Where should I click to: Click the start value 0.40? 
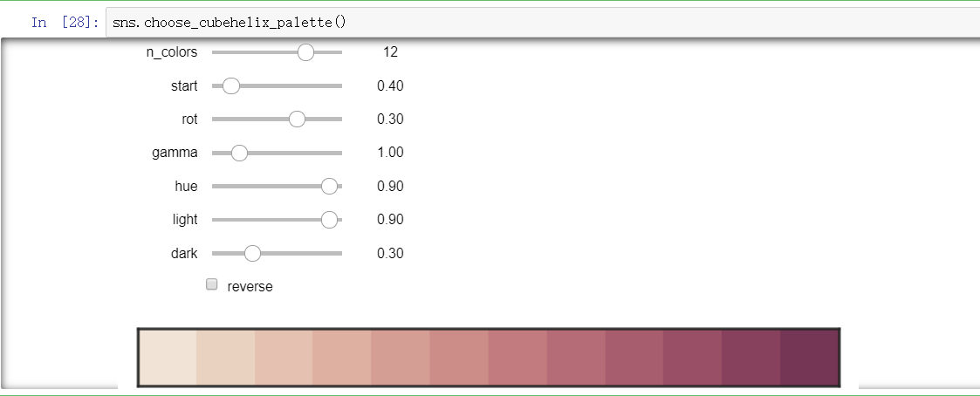(391, 85)
